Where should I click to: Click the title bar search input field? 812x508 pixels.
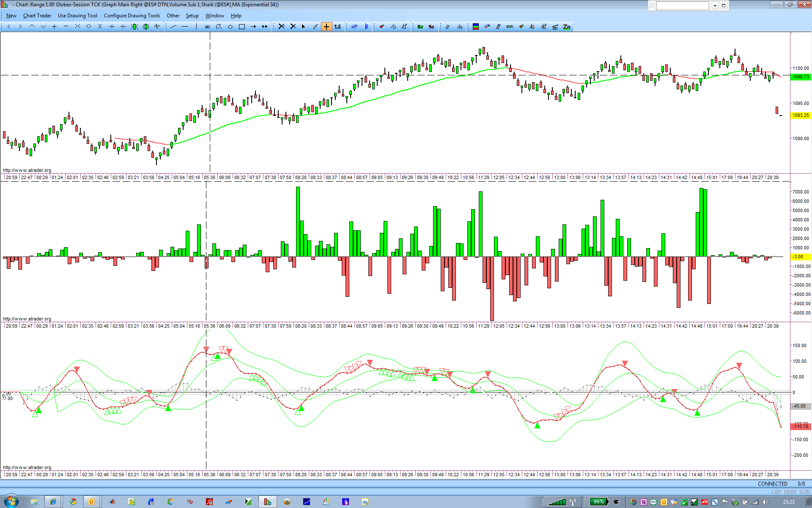(682, 6)
